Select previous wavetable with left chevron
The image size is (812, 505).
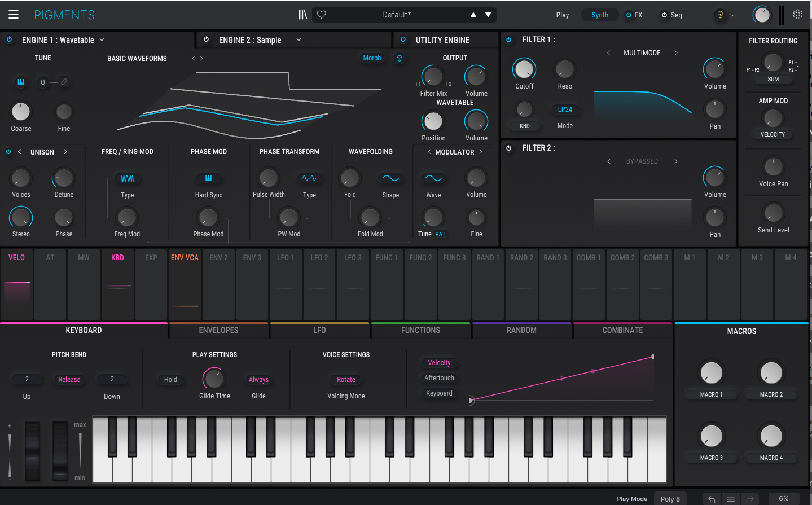(194, 58)
